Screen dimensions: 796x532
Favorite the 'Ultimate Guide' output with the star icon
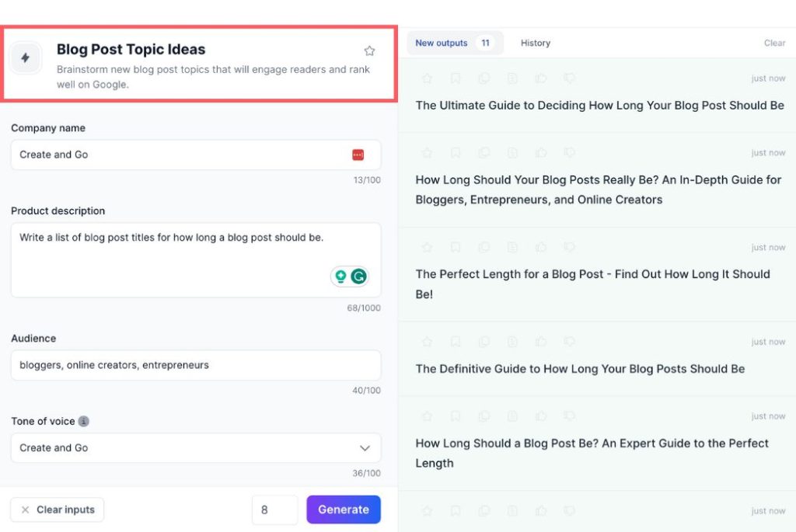pyautogui.click(x=426, y=78)
